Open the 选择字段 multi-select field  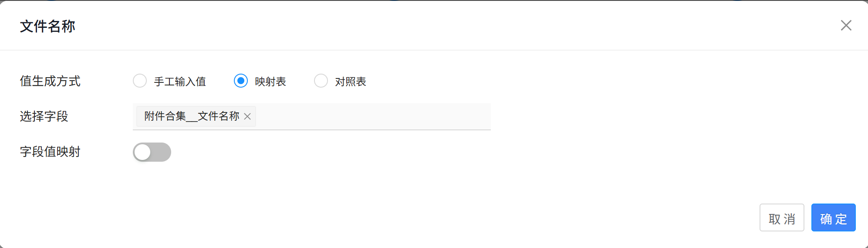coord(312,116)
